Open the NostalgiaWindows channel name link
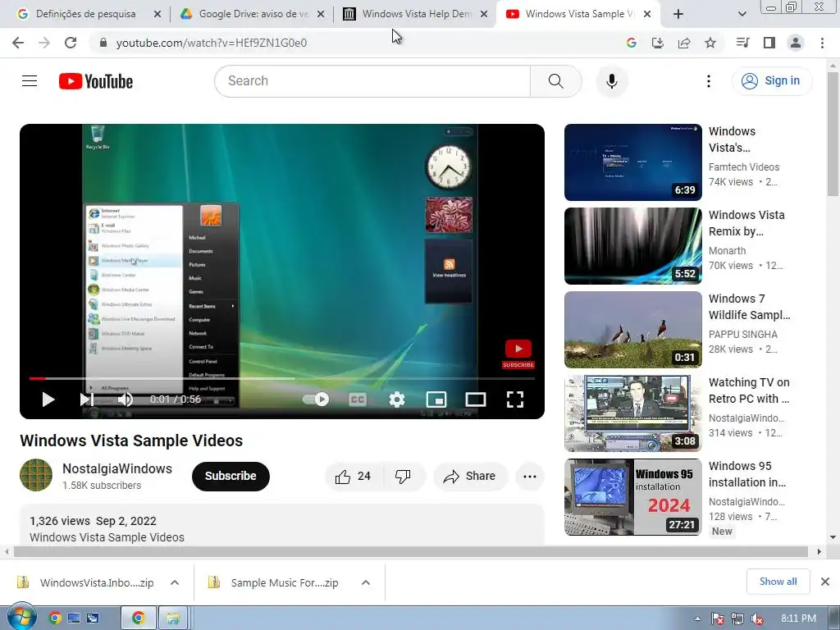 click(x=117, y=468)
